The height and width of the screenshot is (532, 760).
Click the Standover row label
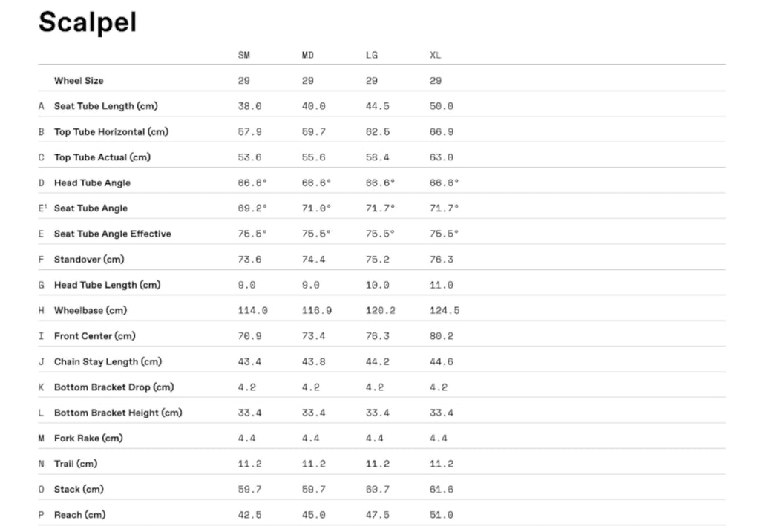coord(88,260)
